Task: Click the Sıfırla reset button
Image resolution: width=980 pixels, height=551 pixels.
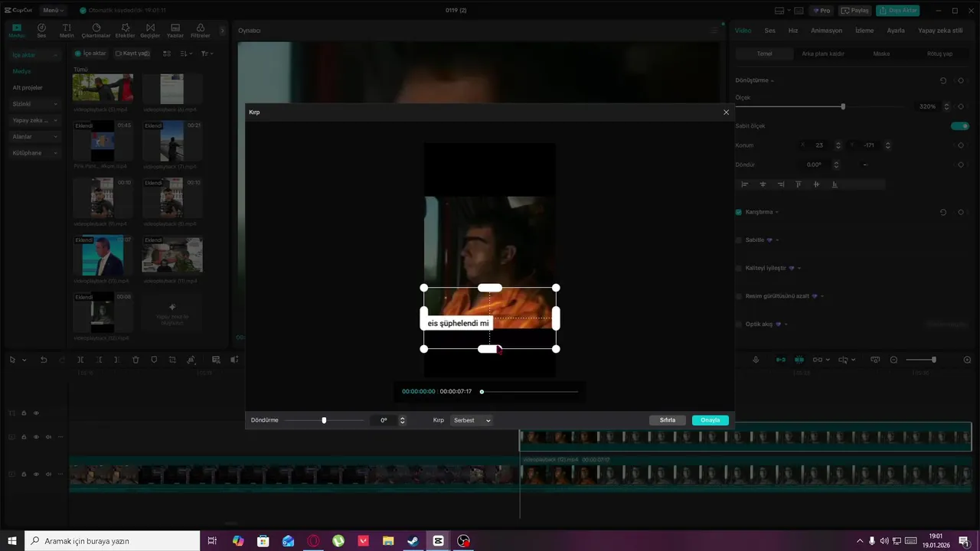Action: tap(668, 420)
